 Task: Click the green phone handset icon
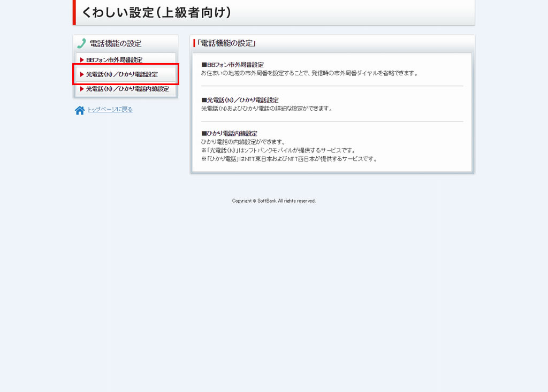[81, 43]
